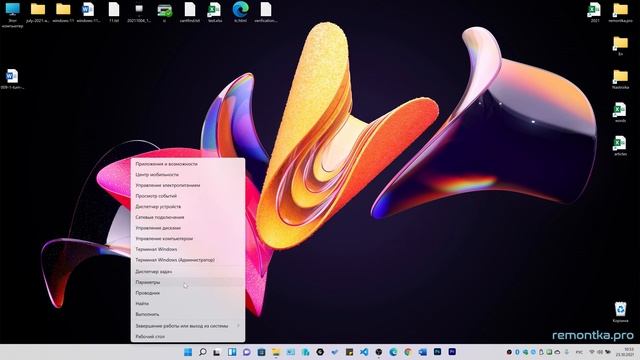Open the Chat icon on the taskbar
Screen dimensions: 640x360
247,352
